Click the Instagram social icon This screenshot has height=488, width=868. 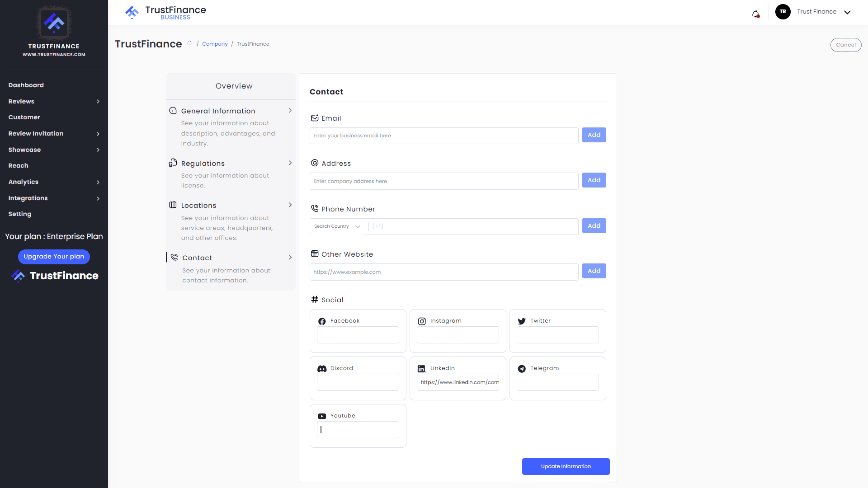(422, 321)
